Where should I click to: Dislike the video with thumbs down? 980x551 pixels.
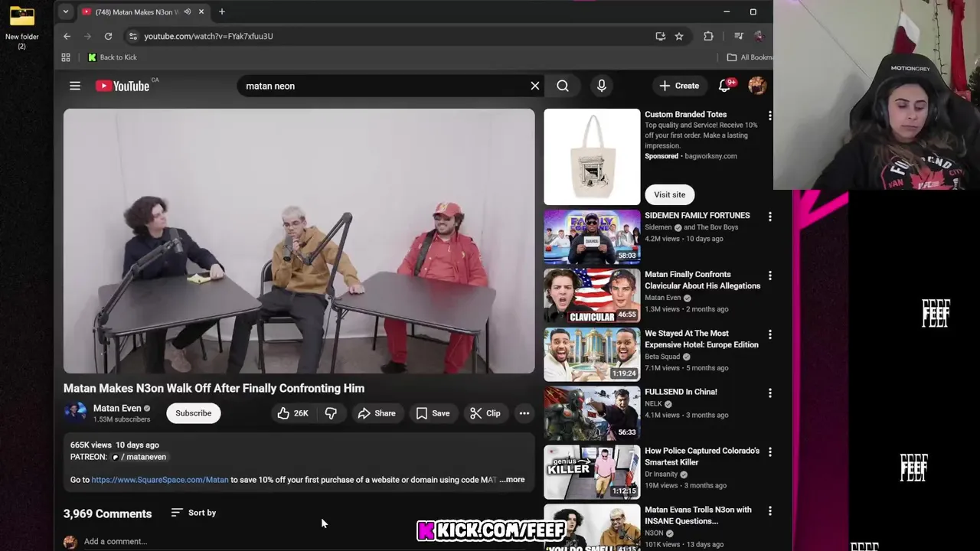coord(331,413)
